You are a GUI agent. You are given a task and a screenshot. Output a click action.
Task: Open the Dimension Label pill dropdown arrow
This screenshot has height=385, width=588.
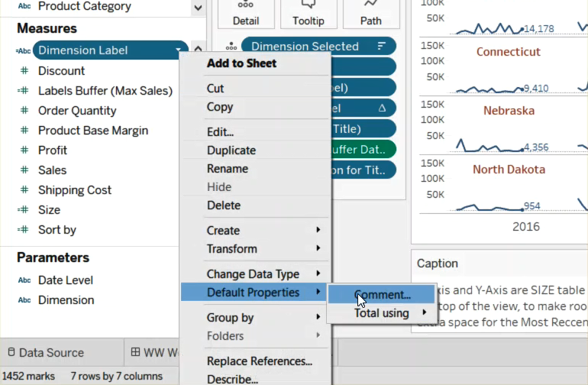[179, 51]
